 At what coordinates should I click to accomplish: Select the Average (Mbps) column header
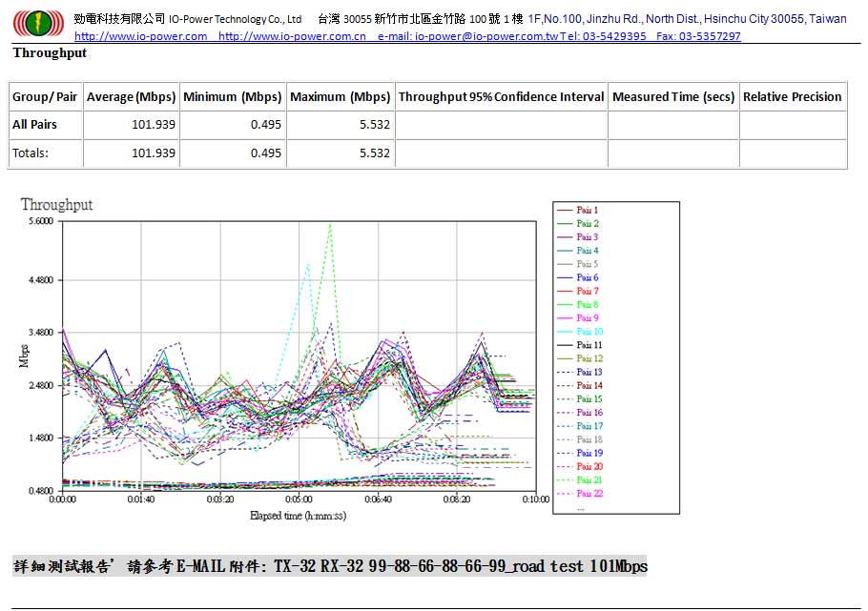tap(132, 97)
